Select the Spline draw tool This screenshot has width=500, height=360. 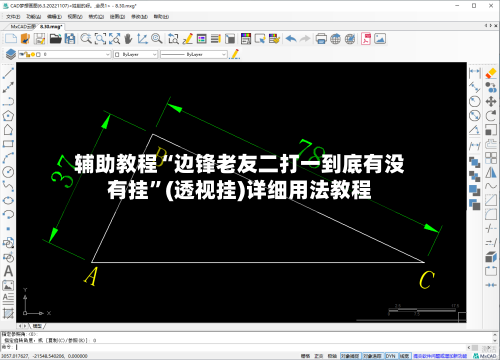(x=8, y=186)
